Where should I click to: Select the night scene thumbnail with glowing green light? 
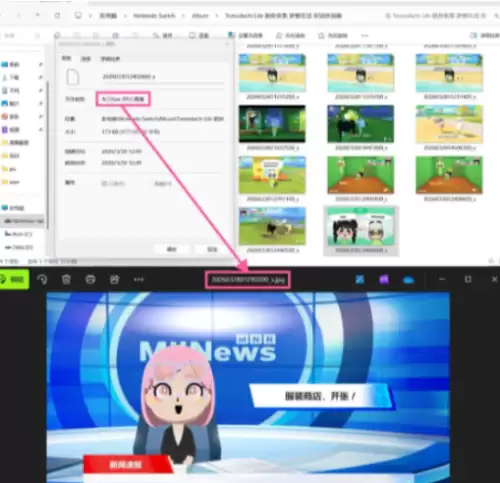coord(361,124)
